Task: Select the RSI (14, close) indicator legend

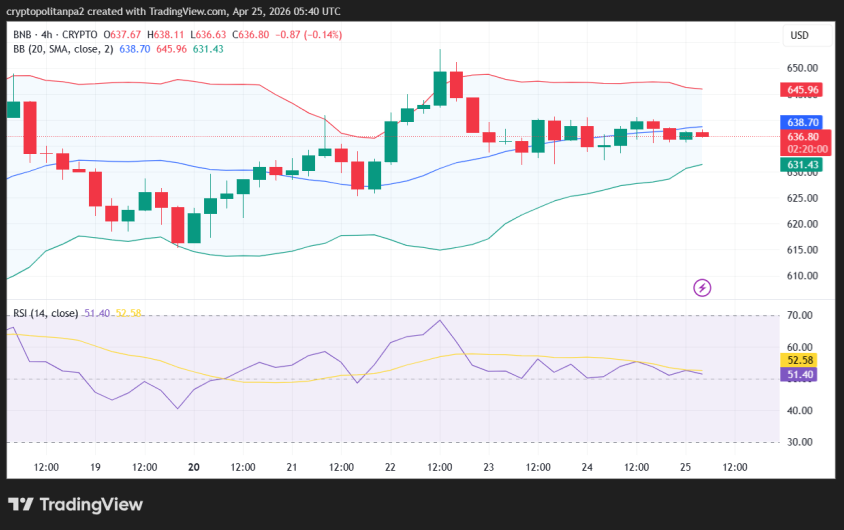Action: tap(45, 313)
